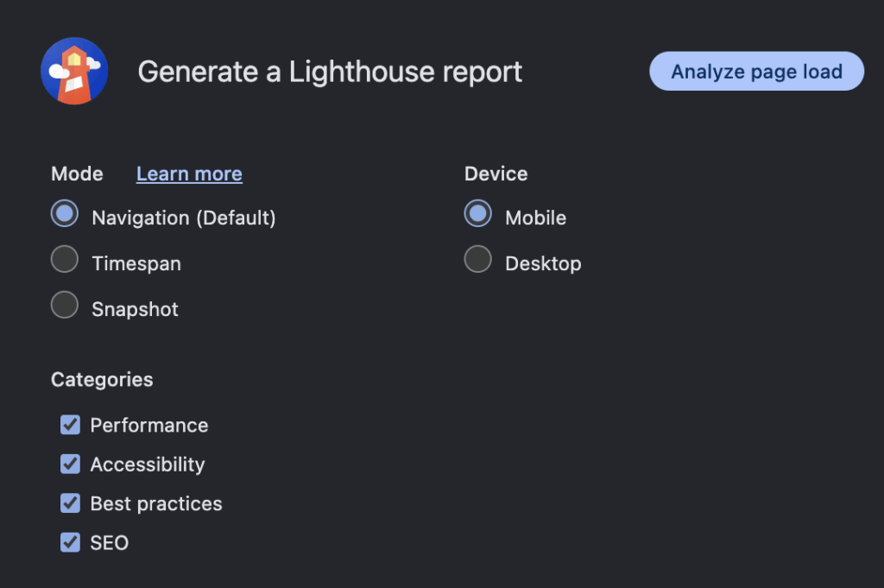Viewport: 884px width, 588px height.
Task: Disable the Best practices checkbox box
Action: point(70,503)
